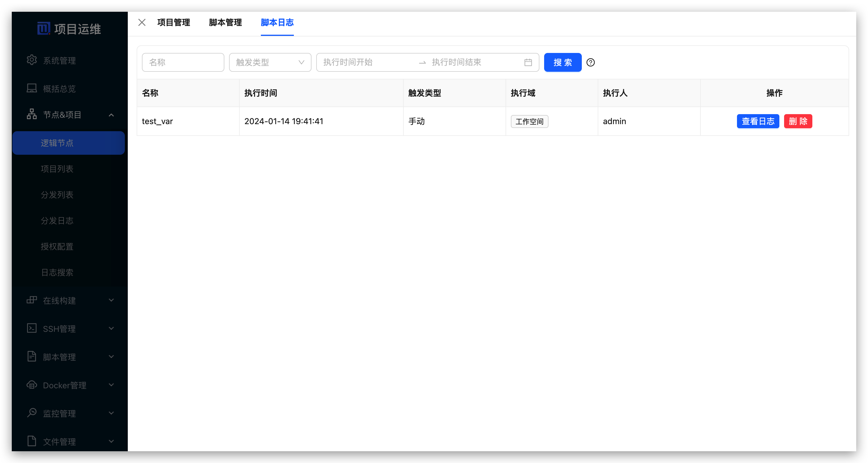Expand the 脚本管理 sidebar section
The width and height of the screenshot is (868, 463).
point(112,357)
